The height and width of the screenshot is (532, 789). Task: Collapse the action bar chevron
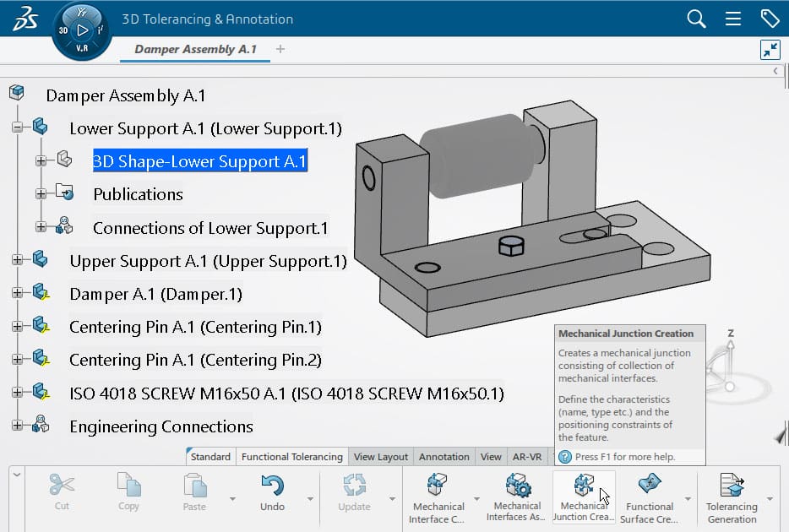point(17,475)
